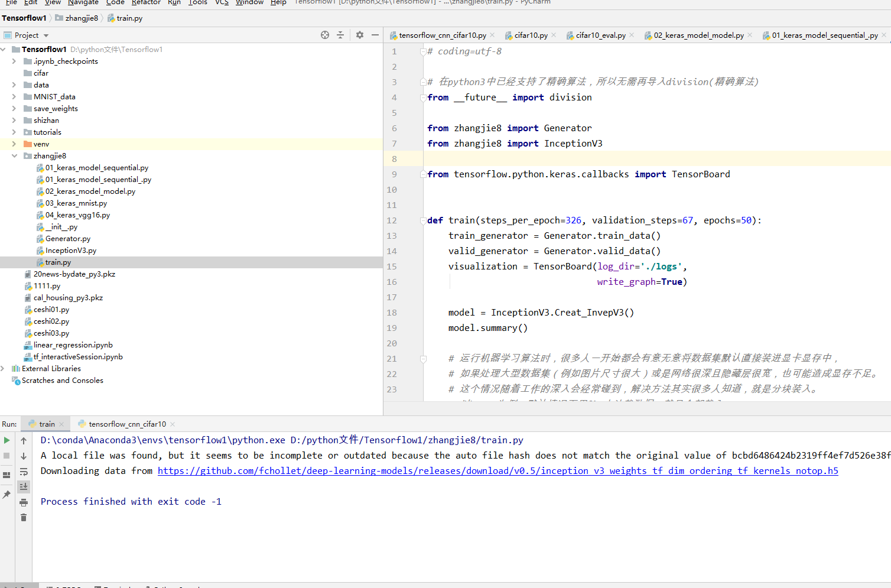
Task: Expand the data folder
Action: pos(14,85)
